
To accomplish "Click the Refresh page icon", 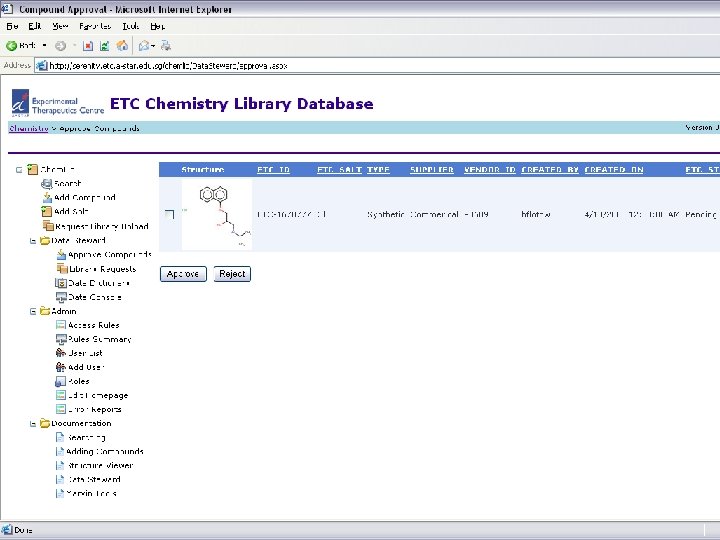I will (105, 46).
